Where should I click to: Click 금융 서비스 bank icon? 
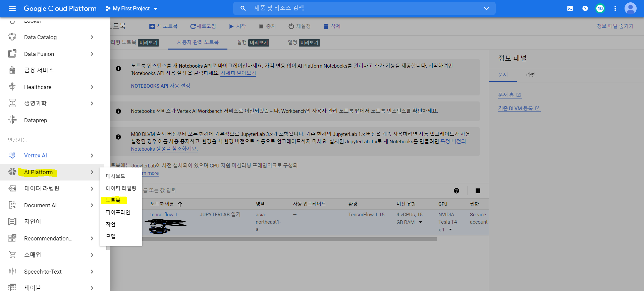pos(12,70)
